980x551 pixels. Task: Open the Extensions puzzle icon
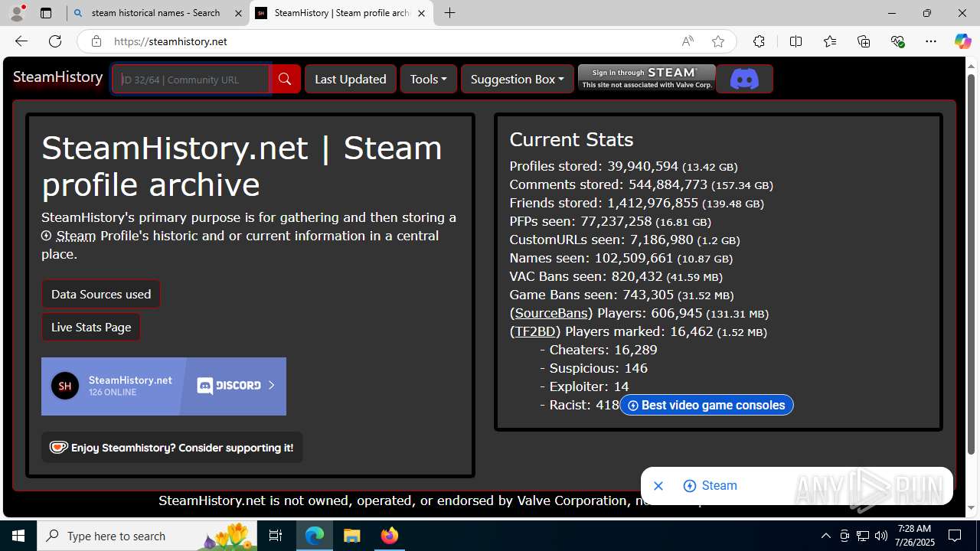[x=759, y=41]
